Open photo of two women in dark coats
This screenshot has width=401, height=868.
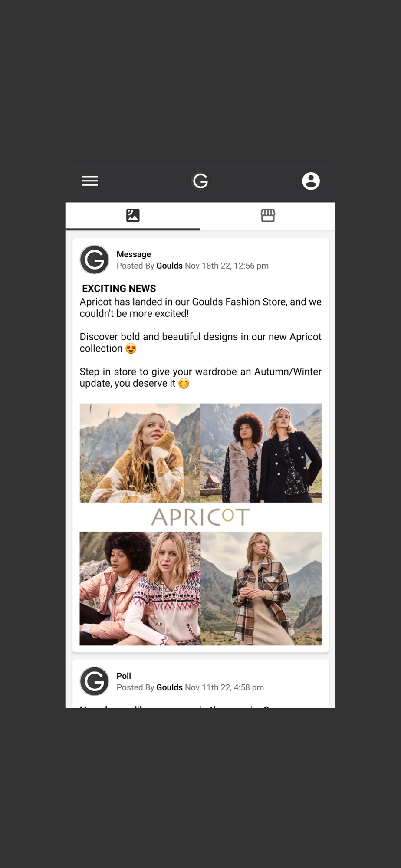tap(261, 453)
